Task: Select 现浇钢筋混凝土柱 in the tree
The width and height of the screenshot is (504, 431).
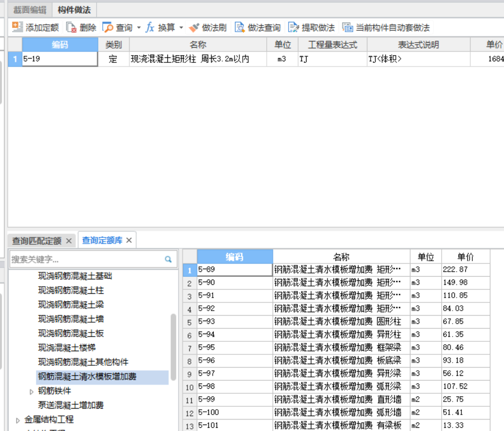Action: [71, 290]
